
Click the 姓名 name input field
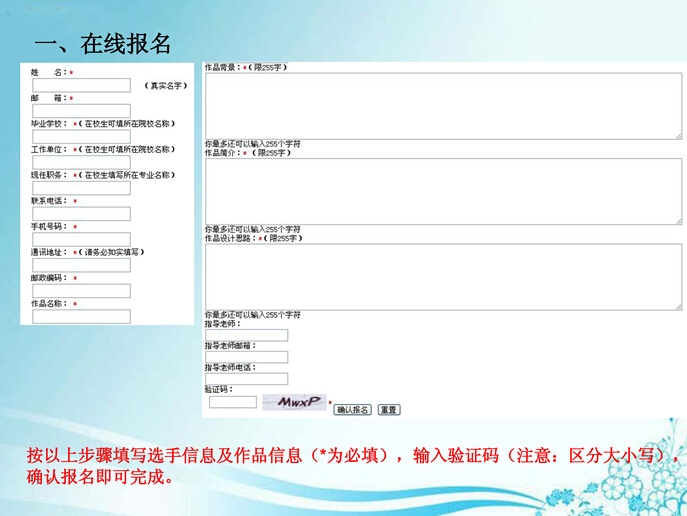(x=81, y=86)
